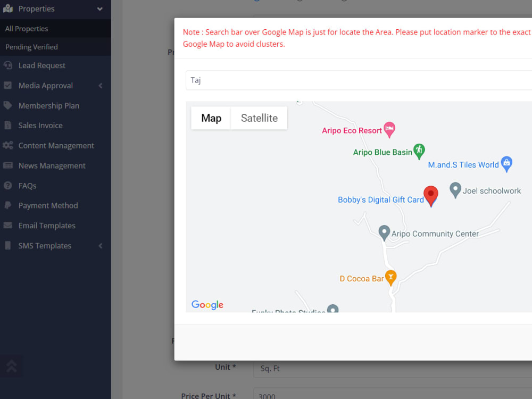Click Joel schoolwork map label
Image resolution: width=532 pixels, height=399 pixels.
492,190
